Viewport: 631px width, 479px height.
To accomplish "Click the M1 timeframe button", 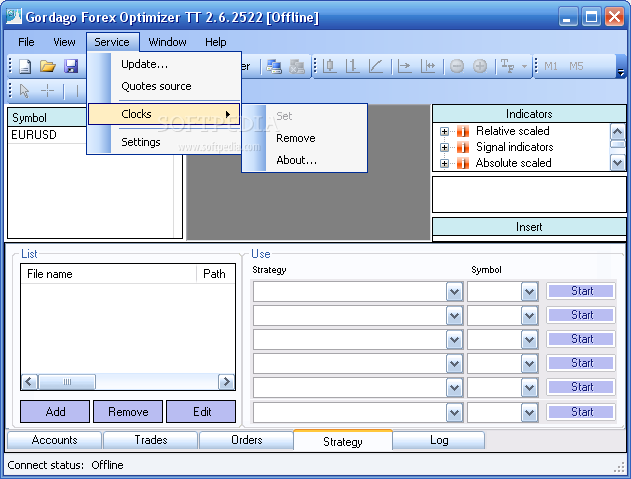I will [x=551, y=66].
